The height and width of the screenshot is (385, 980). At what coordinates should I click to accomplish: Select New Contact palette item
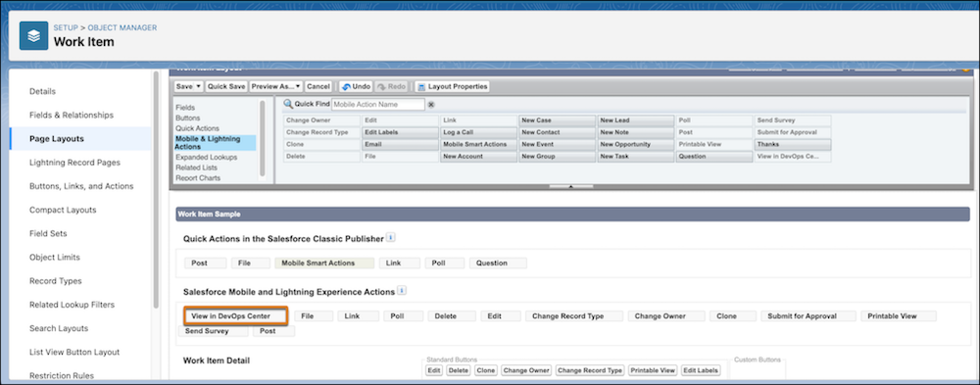click(x=557, y=132)
